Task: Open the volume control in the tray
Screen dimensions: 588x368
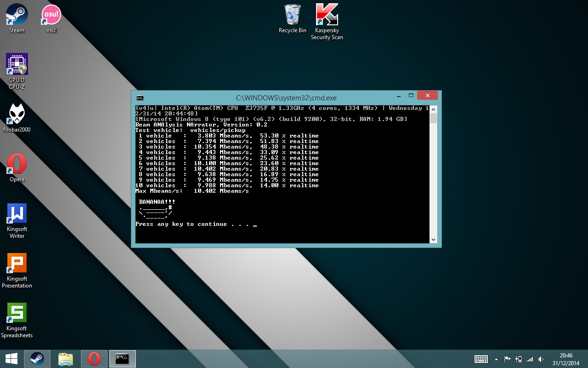Action: coord(541,359)
